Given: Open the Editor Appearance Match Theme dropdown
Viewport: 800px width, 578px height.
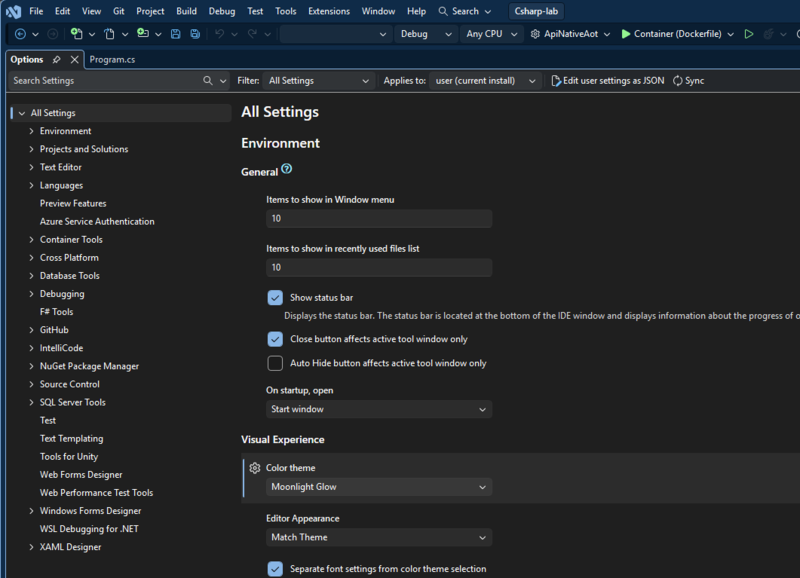Looking at the screenshot, I should [x=379, y=537].
